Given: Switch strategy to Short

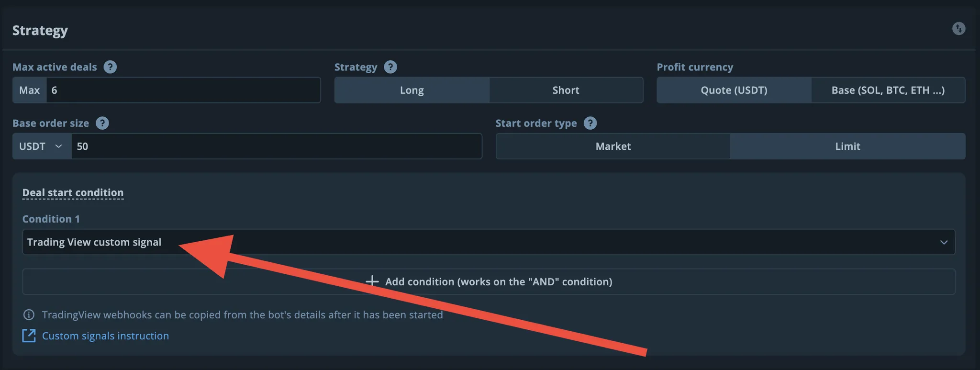Looking at the screenshot, I should [566, 90].
